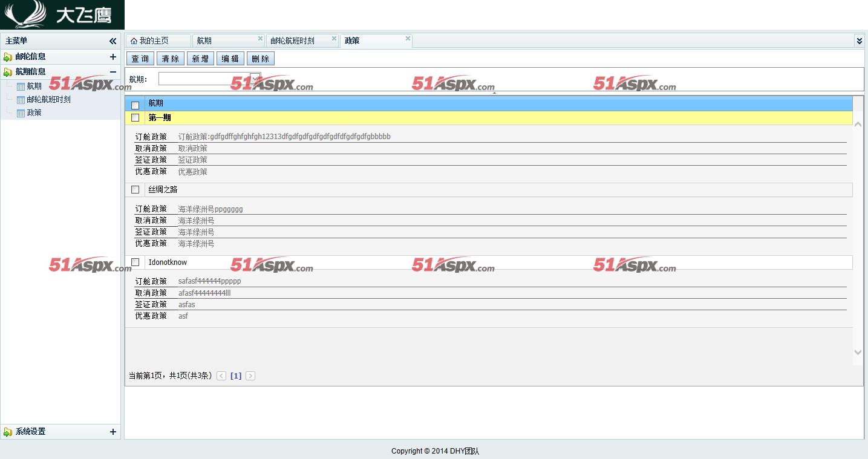This screenshot has height=459, width=868.
Task: Select 邮轮航班时刻 tree item in sidebar
Action: pyautogui.click(x=48, y=100)
